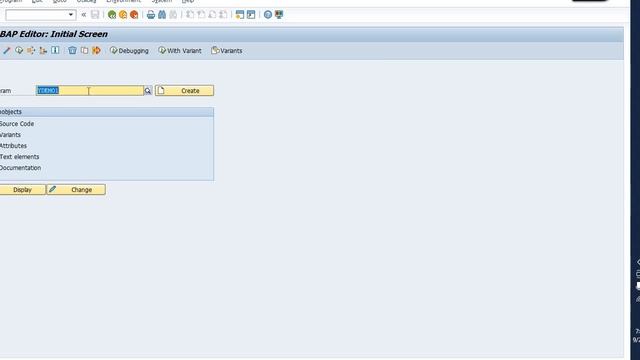Execute the program With Variant
The height and width of the screenshot is (360, 640).
(x=180, y=51)
